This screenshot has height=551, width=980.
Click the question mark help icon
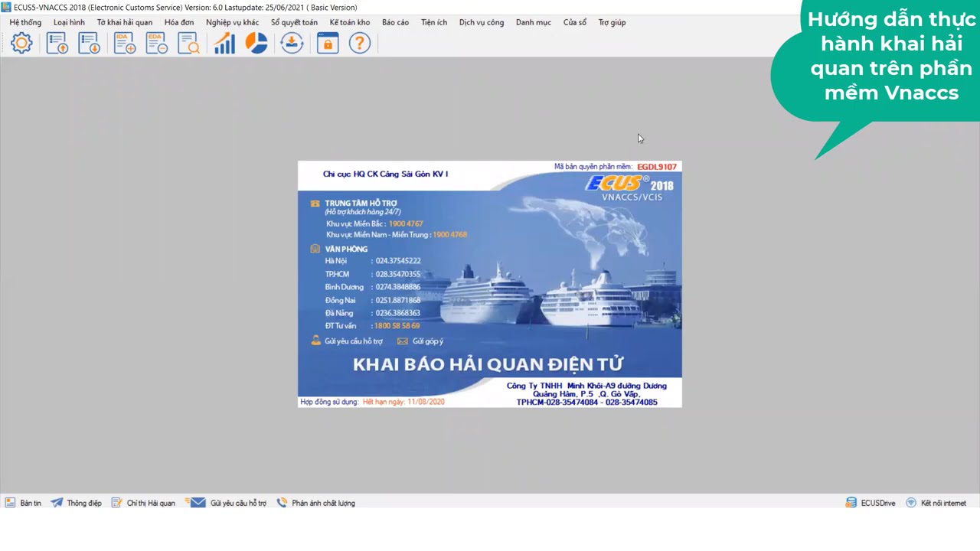360,43
